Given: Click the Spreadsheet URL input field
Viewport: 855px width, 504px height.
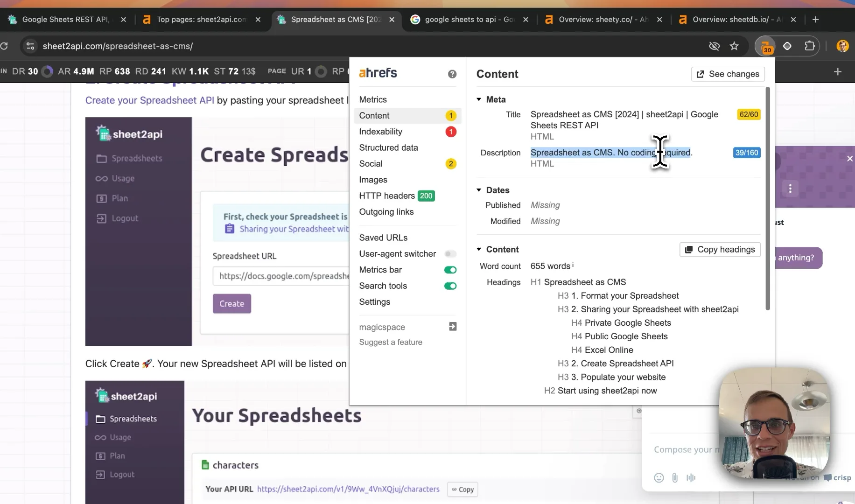Looking at the screenshot, I should 281,276.
